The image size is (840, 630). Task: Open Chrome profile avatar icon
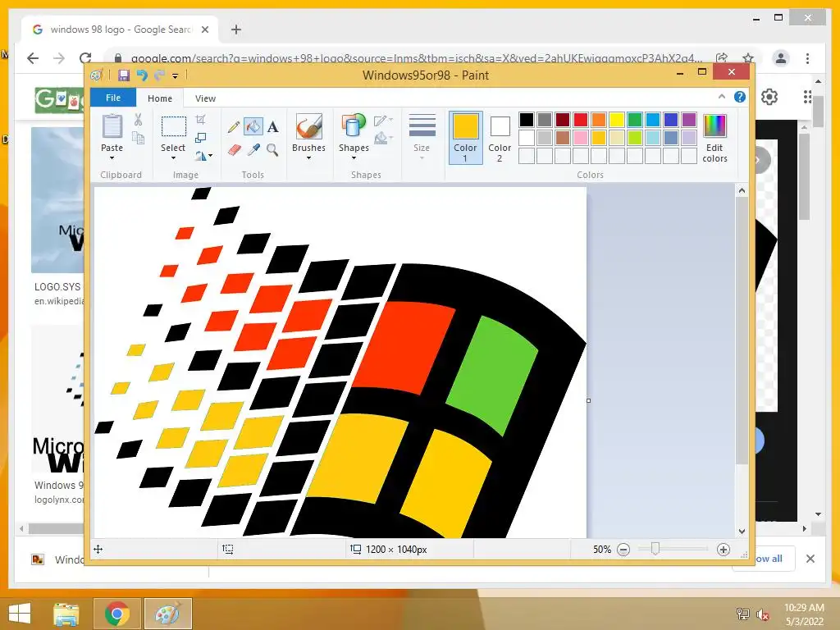781,58
